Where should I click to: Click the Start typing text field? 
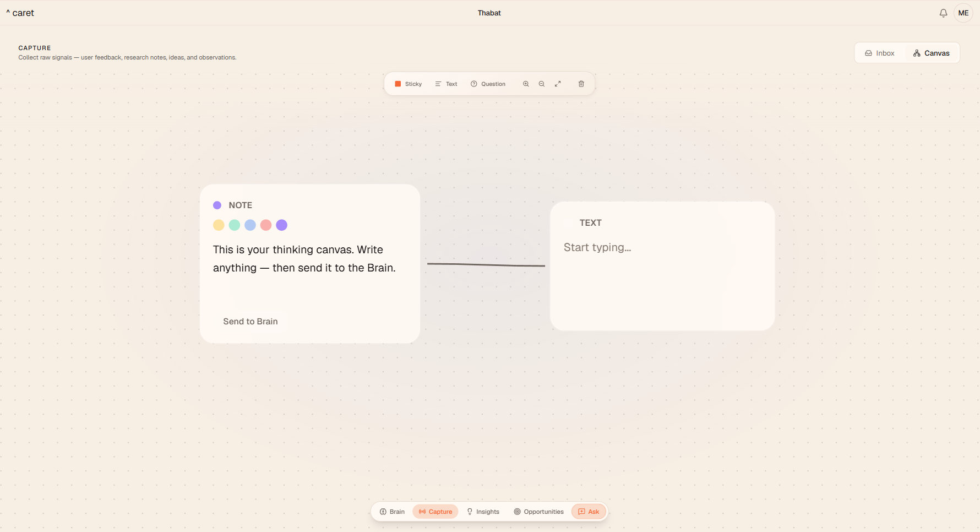pyautogui.click(x=662, y=248)
